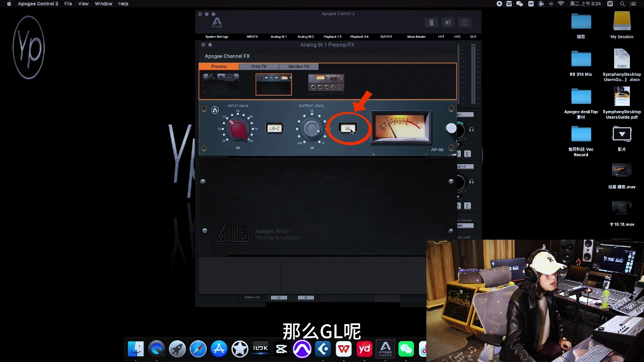Open WeChat from the dock

click(406, 349)
